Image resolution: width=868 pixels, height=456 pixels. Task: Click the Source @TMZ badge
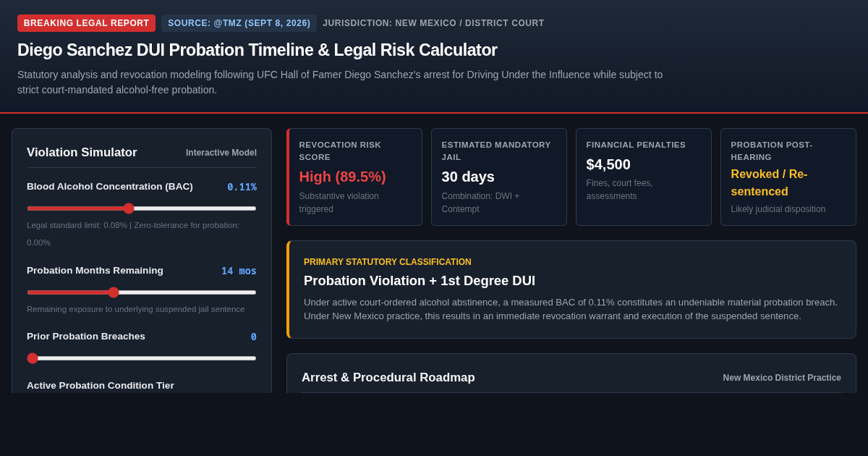(239, 23)
